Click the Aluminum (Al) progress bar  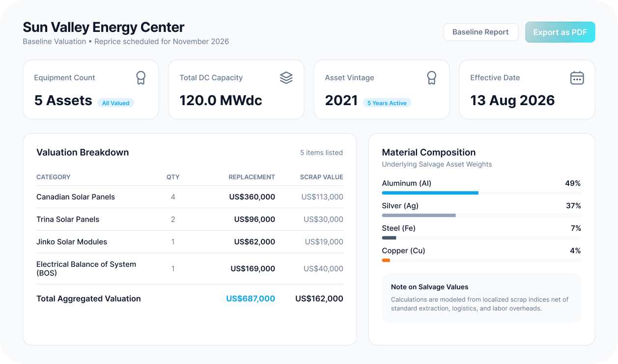pos(481,193)
